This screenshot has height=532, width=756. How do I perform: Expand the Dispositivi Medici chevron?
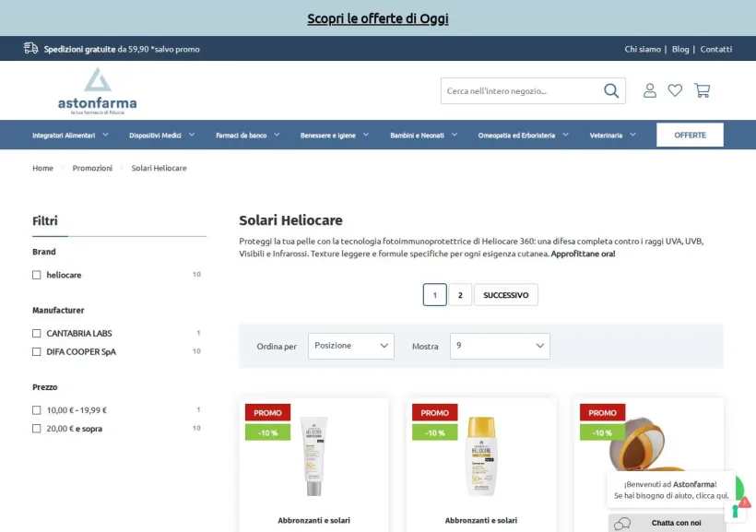point(192,135)
